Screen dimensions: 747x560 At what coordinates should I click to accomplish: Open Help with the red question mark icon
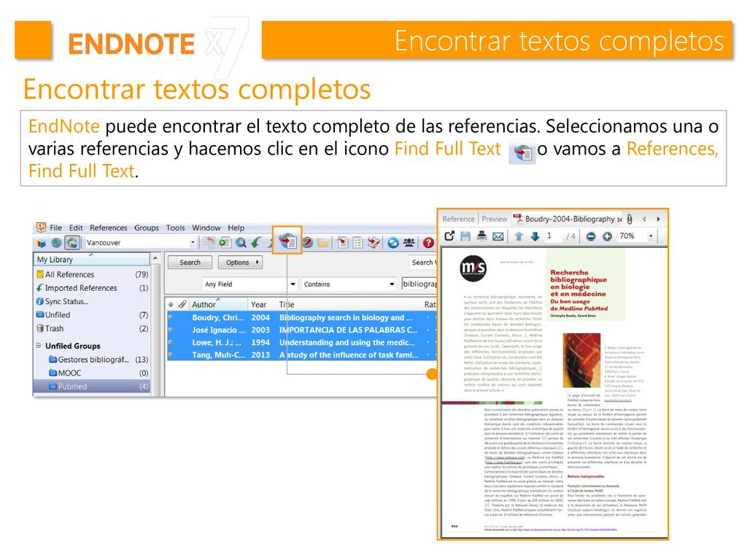[428, 243]
